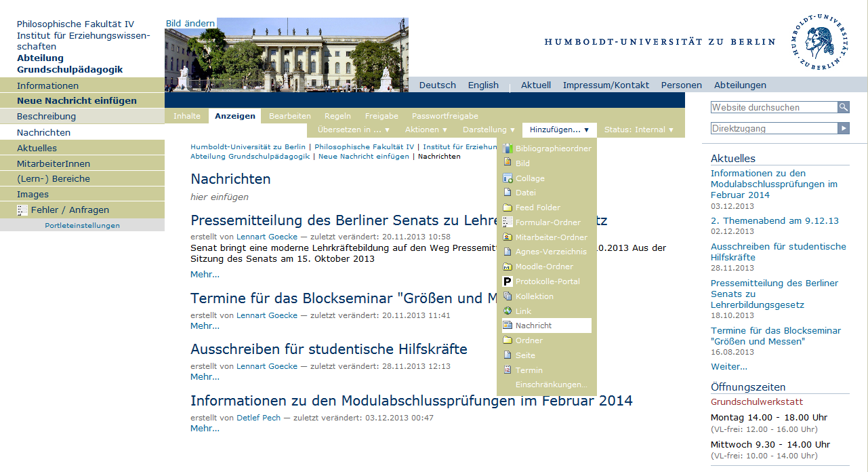This screenshot has width=868, height=472.
Task: Open (Lern-) Bereiche in the sidebar
Action: [x=82, y=178]
